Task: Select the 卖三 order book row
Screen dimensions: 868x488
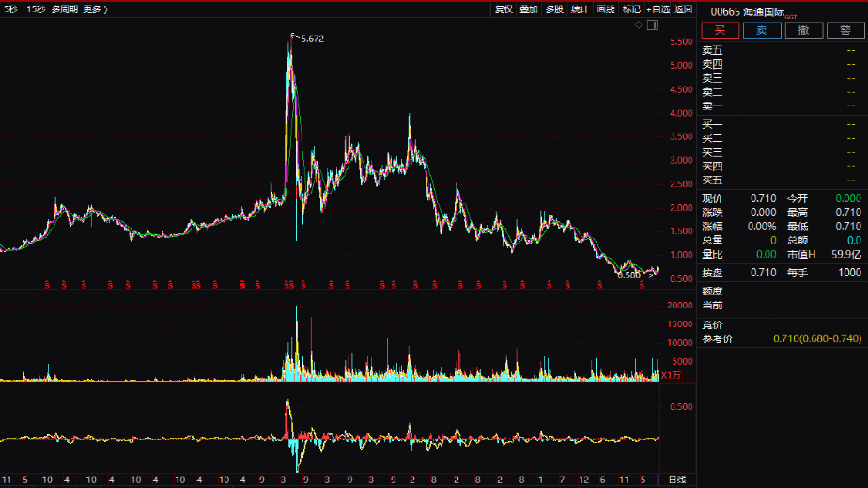Action: pyautogui.click(x=782, y=78)
